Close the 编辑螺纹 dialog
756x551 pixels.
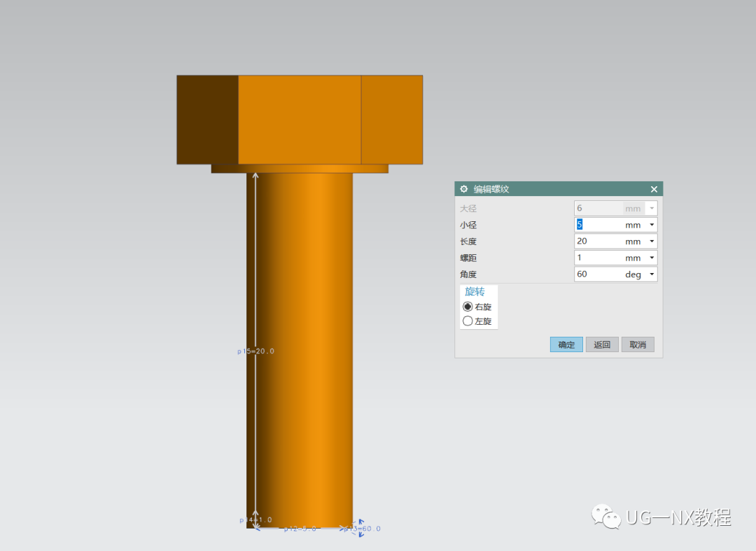point(654,189)
